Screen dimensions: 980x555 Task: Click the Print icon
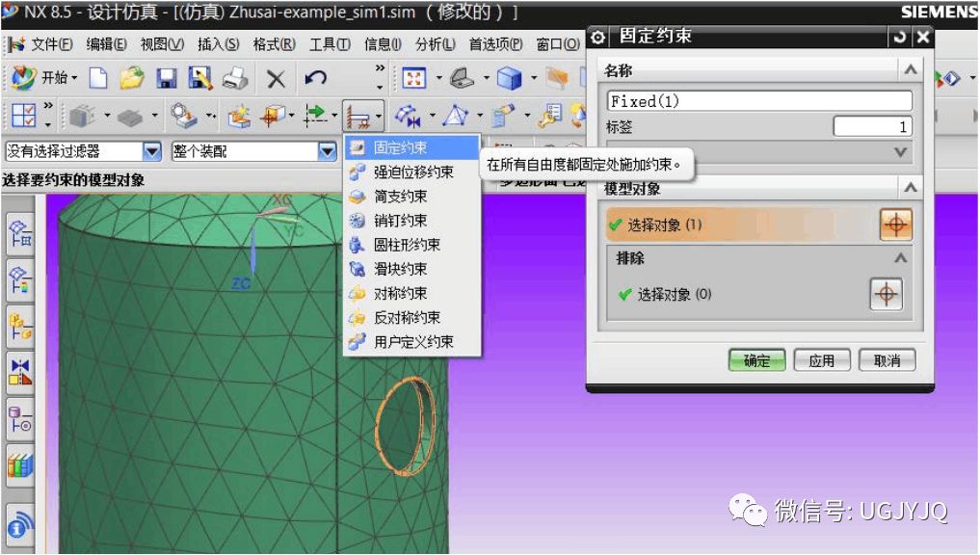(236, 79)
